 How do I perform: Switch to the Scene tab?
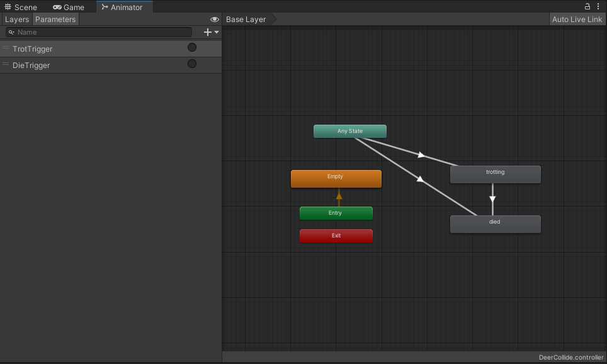coord(21,7)
